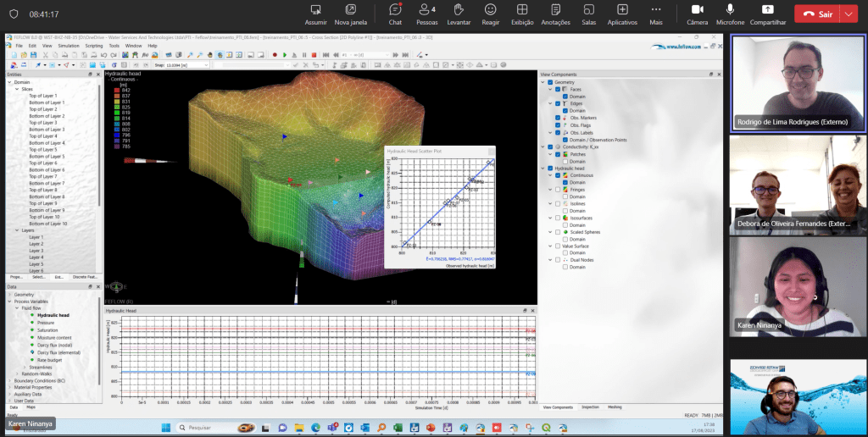Click the red stop simulation button
Viewport: 868px width, 437px height.
pyautogui.click(x=314, y=55)
